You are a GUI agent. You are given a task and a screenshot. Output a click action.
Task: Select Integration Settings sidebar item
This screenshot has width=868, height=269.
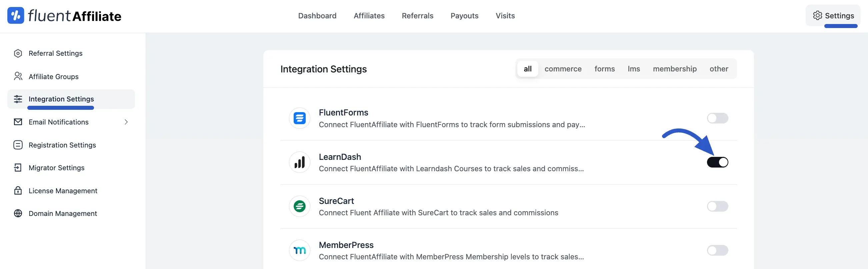click(x=71, y=99)
